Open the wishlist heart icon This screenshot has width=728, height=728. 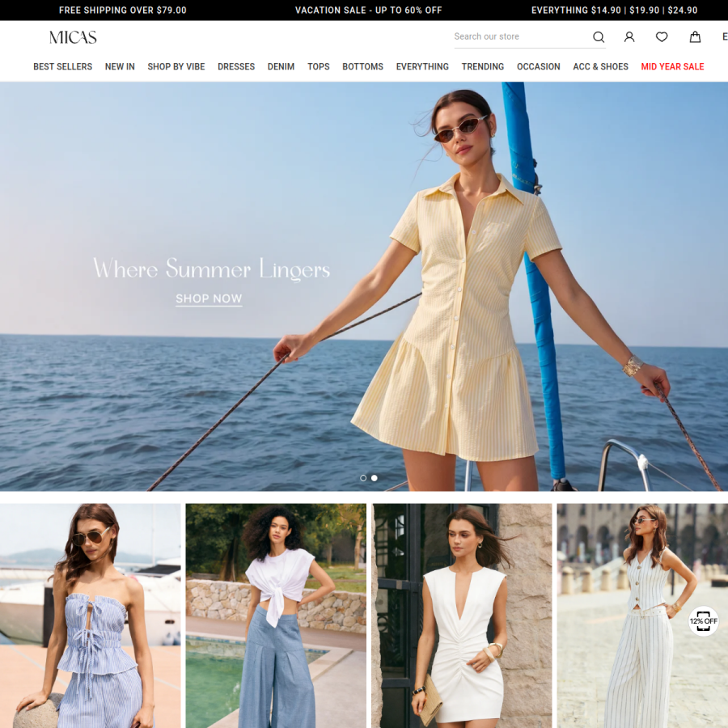tap(662, 36)
